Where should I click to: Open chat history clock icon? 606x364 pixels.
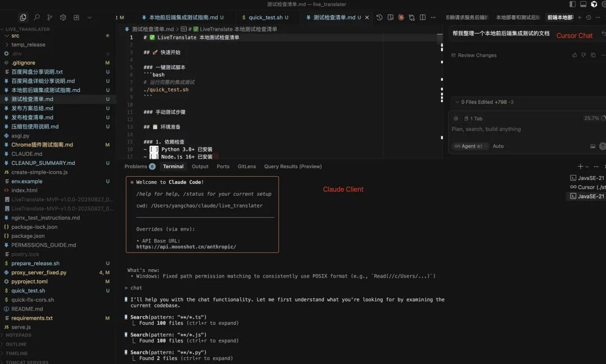click(589, 17)
